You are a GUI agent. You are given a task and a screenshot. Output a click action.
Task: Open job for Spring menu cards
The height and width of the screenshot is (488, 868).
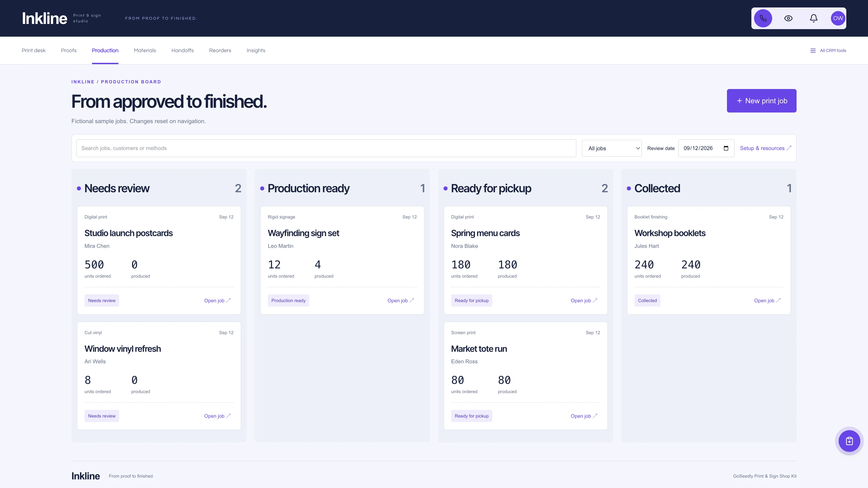point(584,300)
